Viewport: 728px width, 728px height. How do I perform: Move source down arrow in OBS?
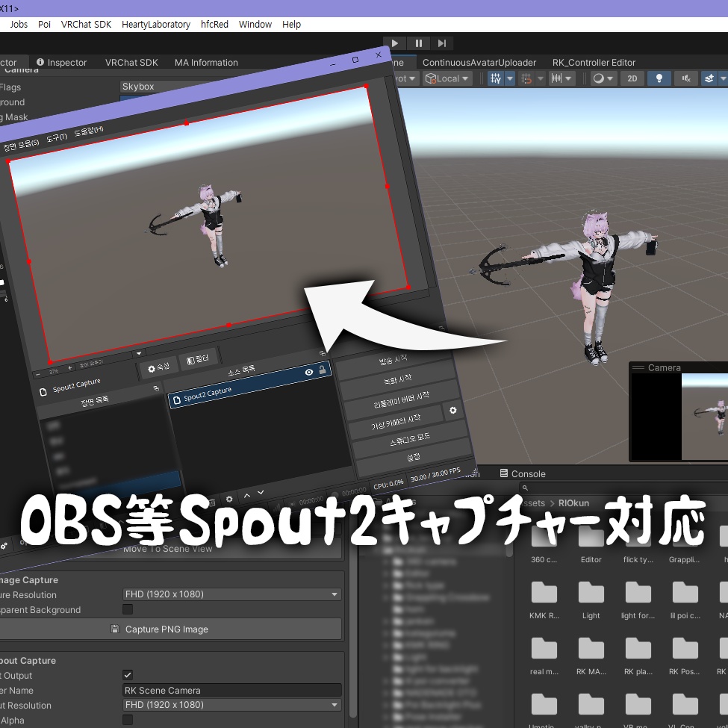pos(261,492)
